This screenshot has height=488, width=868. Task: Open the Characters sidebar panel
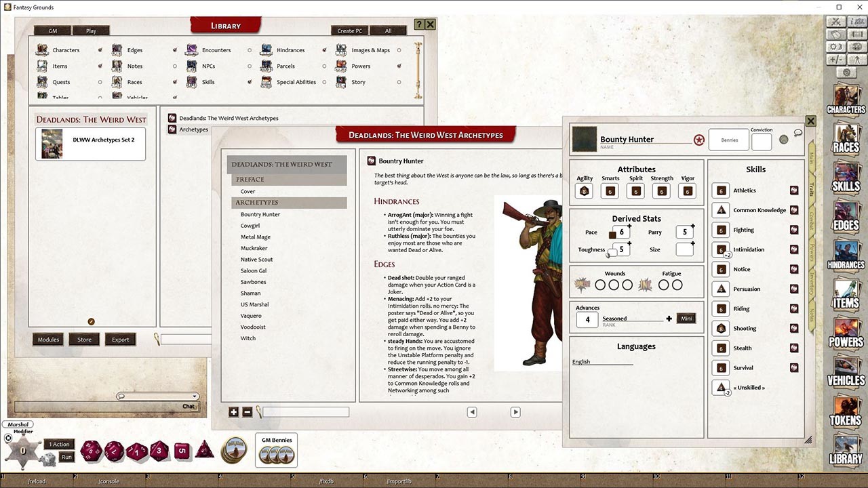(846, 103)
